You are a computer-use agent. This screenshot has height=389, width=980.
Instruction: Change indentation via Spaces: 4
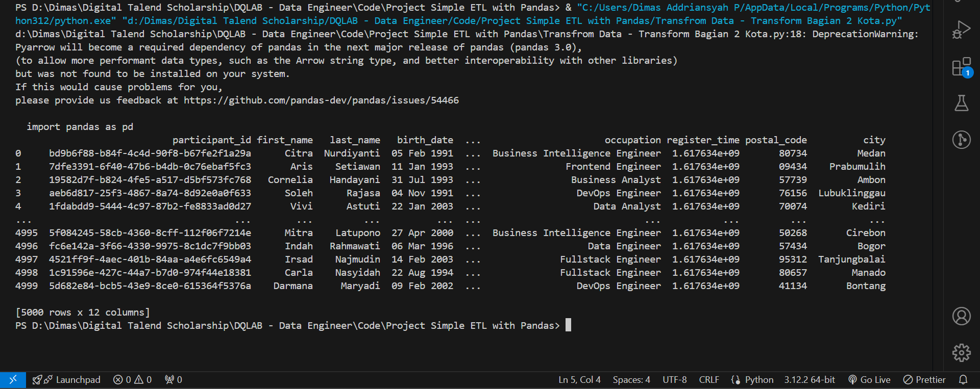pos(631,380)
